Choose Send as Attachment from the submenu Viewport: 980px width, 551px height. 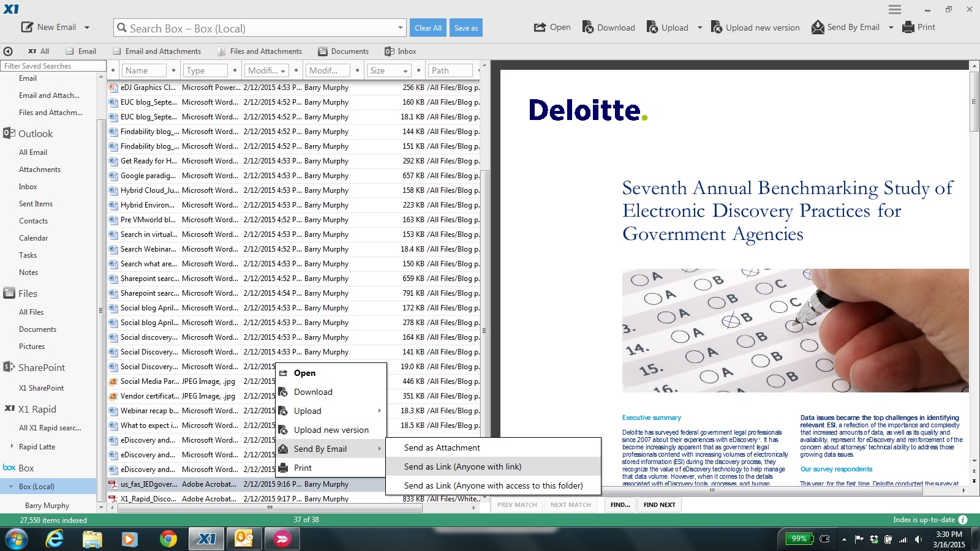point(442,448)
